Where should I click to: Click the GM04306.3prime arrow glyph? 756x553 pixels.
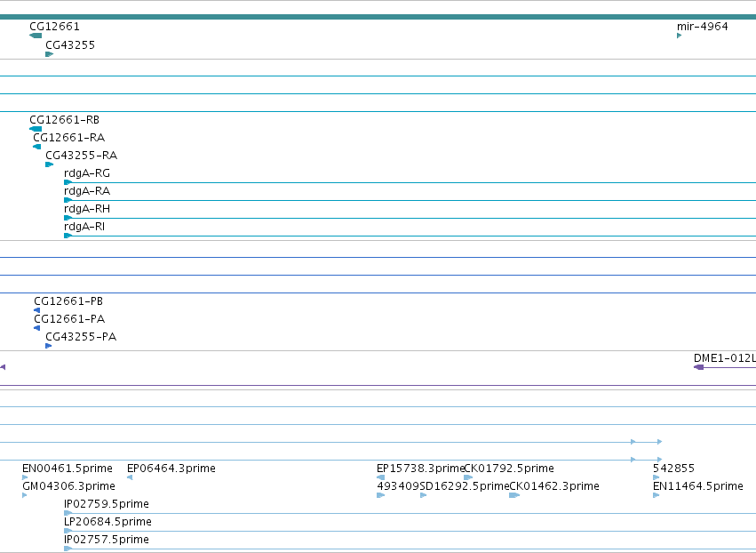click(25, 495)
